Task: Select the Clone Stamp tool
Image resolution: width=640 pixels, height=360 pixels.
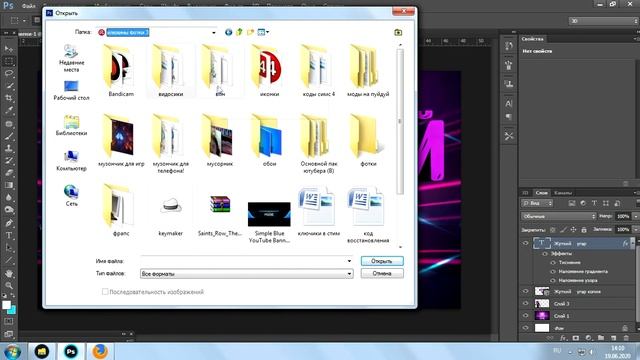Action: 9,148
